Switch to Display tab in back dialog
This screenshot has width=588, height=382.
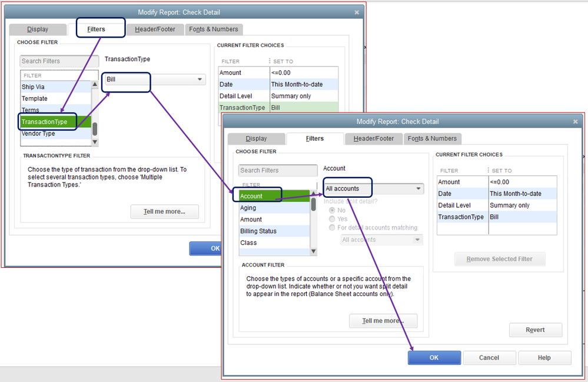pos(38,29)
